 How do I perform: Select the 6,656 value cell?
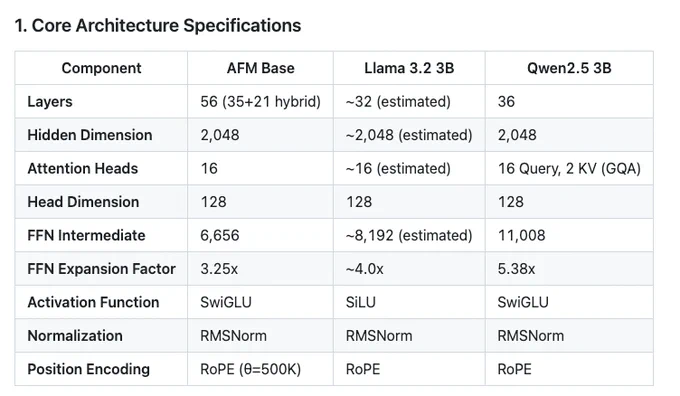219,235
